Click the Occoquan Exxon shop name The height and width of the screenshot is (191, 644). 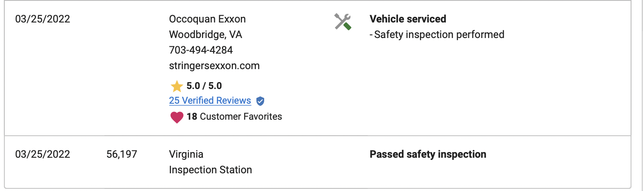coord(208,19)
